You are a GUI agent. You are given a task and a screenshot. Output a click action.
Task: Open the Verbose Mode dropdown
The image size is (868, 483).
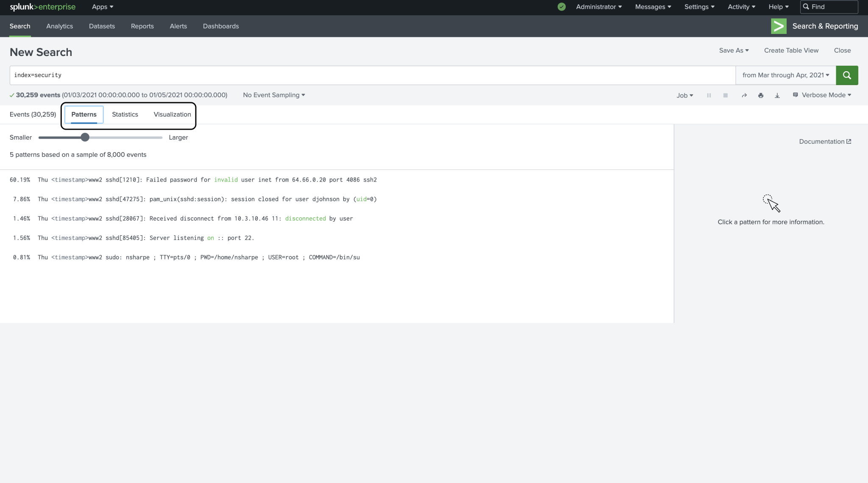(x=821, y=95)
